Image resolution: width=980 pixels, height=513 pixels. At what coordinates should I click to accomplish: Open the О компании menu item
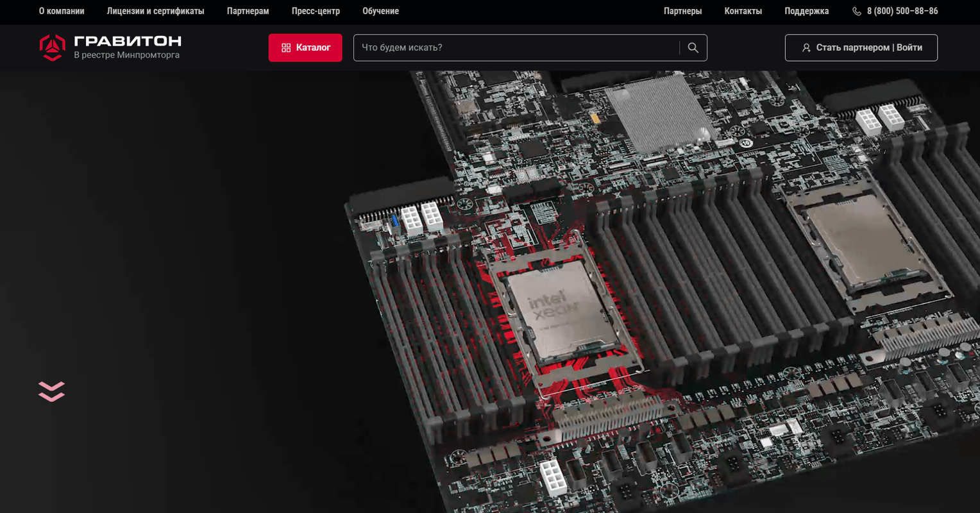click(62, 11)
